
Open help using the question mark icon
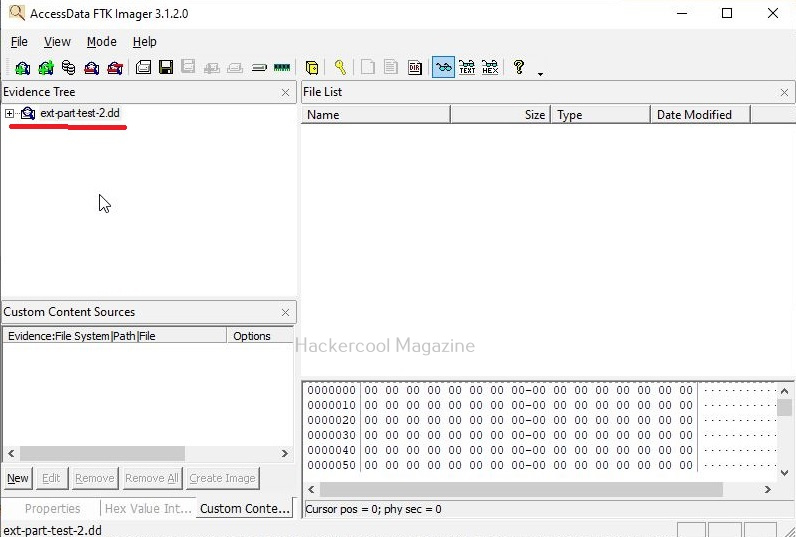point(518,67)
